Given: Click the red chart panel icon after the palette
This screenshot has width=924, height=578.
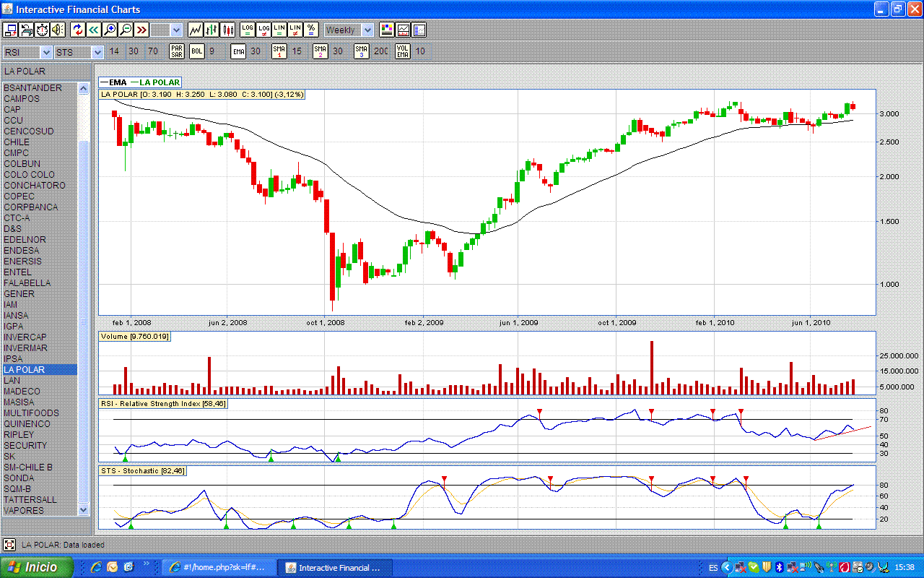Looking at the screenshot, I should (x=403, y=30).
